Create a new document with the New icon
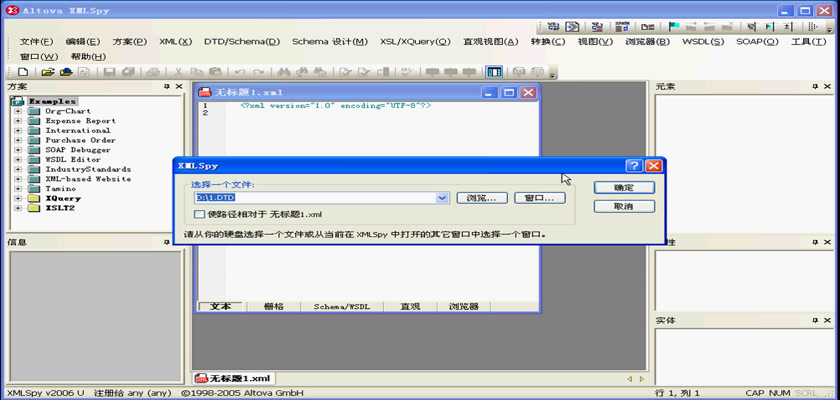Screen dimensions: 840x400 (x=23, y=72)
